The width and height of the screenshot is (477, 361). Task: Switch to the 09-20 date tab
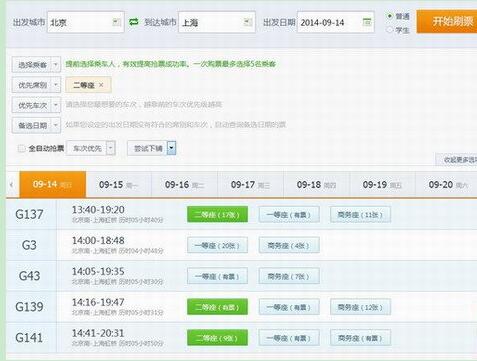447,184
